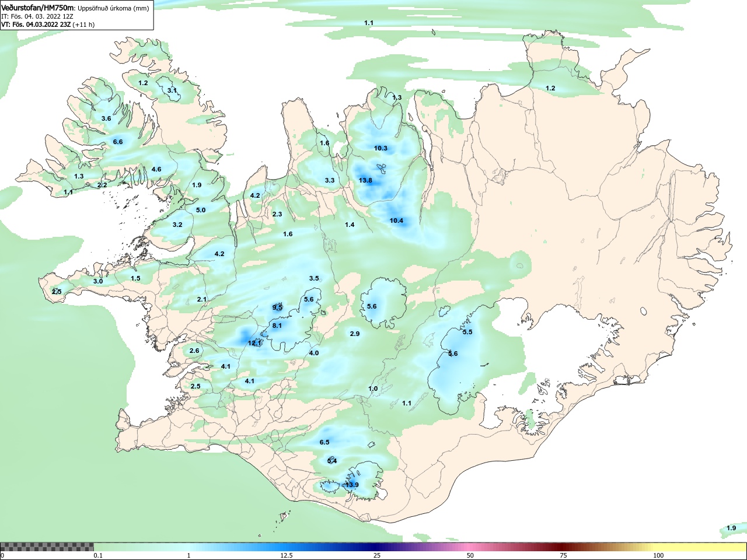Click the 10.4 precipitation value
Viewport: 747px width, 560px height.
[x=396, y=220]
